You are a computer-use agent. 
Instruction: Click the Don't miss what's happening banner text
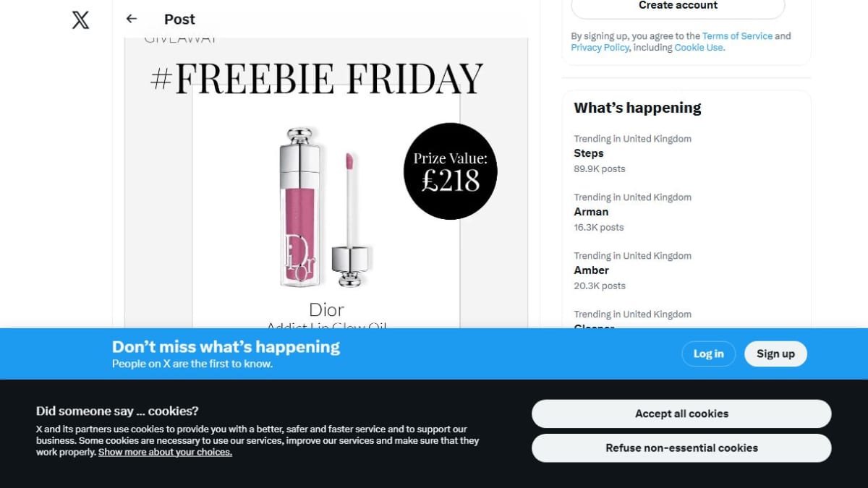coord(226,347)
